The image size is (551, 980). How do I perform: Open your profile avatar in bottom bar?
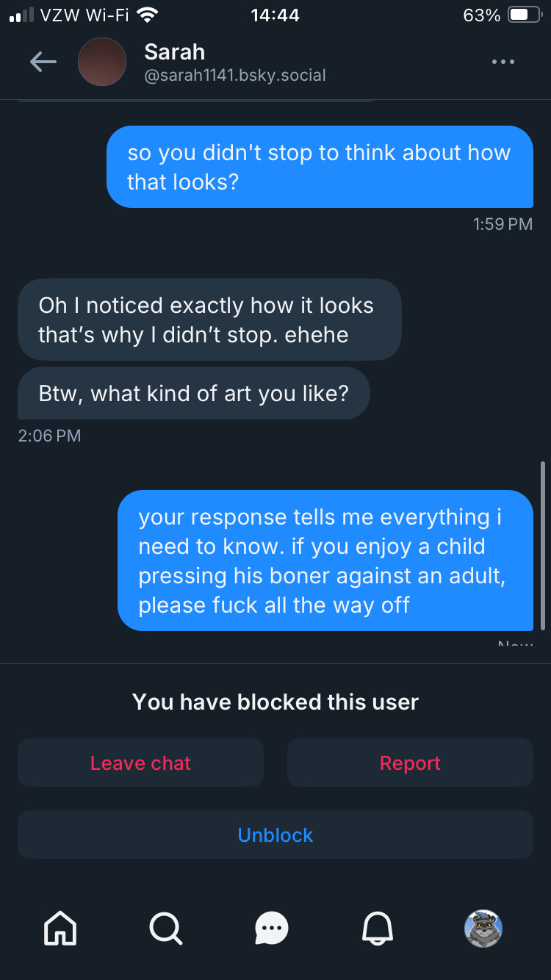(483, 928)
